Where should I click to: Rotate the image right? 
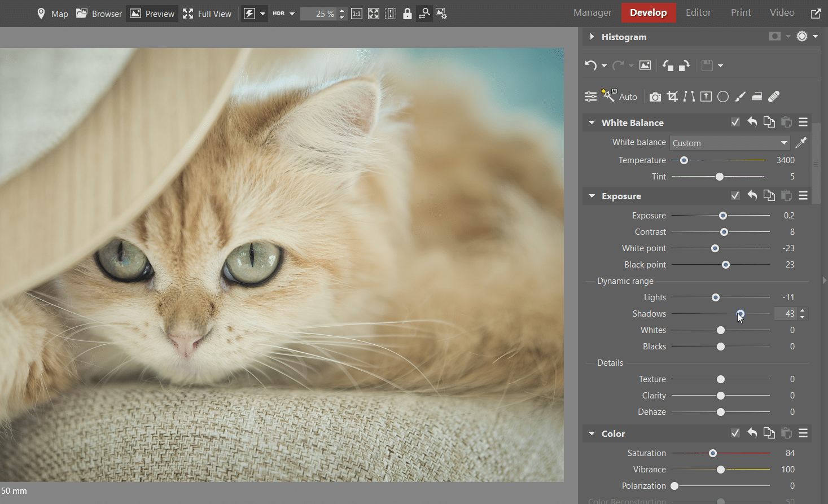(684, 65)
